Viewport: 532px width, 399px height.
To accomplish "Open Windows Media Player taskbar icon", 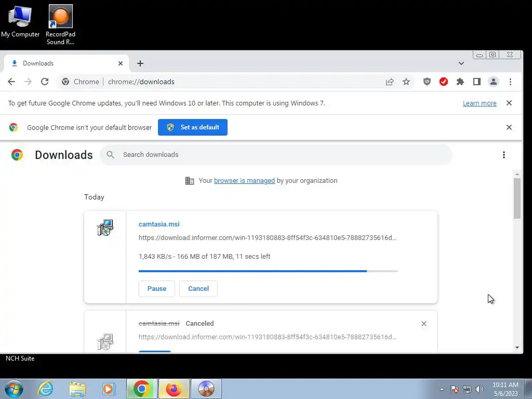I will tap(109, 389).
